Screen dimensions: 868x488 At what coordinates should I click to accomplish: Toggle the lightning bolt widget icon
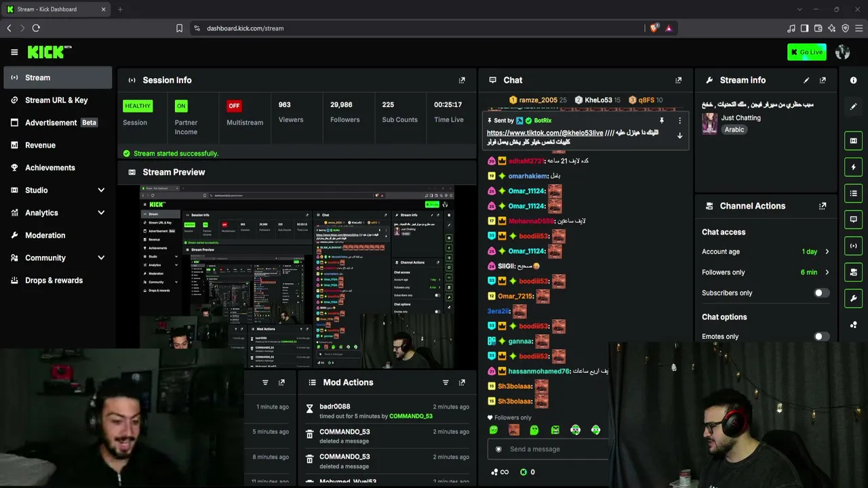coord(854,167)
